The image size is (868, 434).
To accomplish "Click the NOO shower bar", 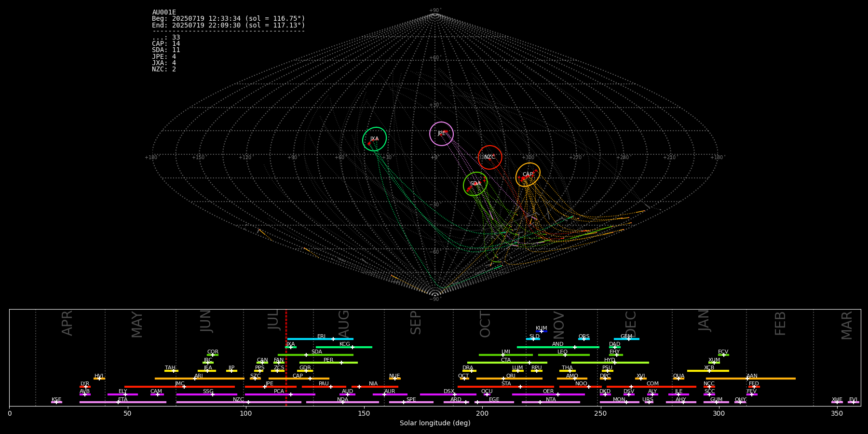I will tap(581, 387).
